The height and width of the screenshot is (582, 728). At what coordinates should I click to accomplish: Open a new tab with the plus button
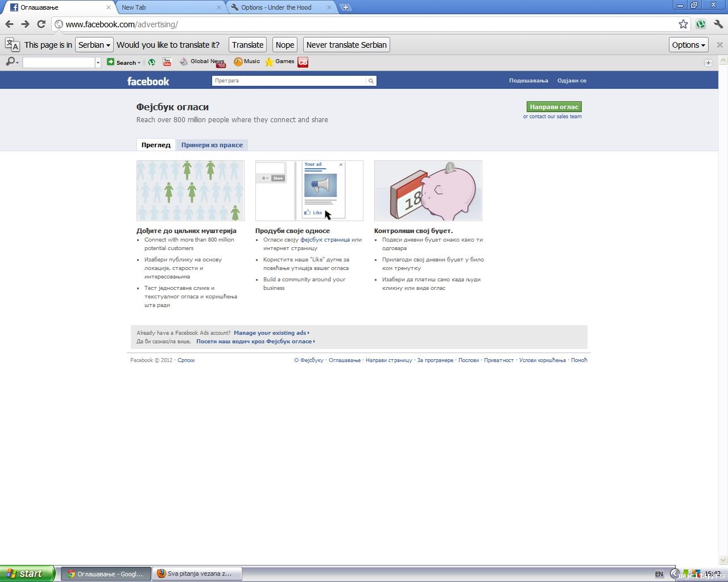tap(345, 7)
